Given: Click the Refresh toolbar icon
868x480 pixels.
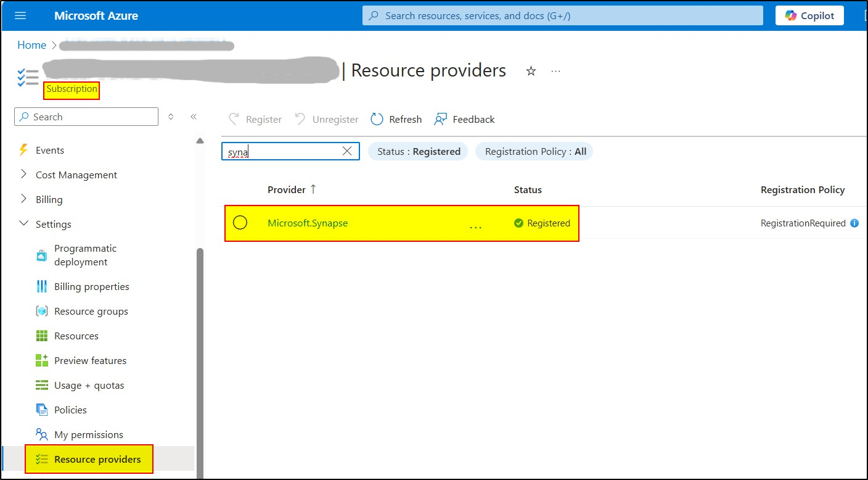Looking at the screenshot, I should pos(377,118).
